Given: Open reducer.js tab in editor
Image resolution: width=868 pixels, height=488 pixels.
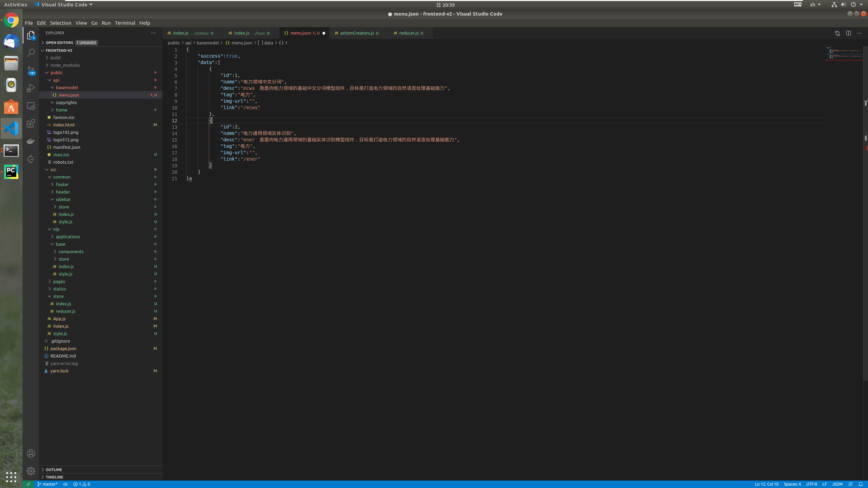Looking at the screenshot, I should coord(409,33).
